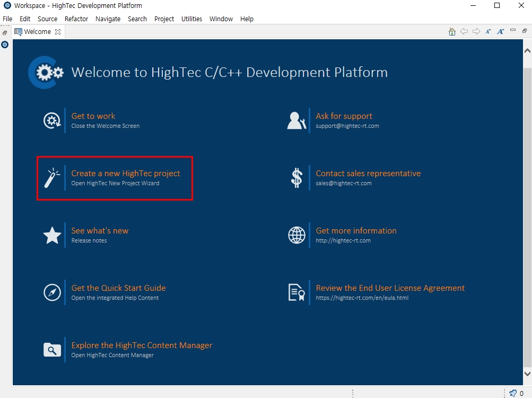Click the restore icon in left sidebar
This screenshot has width=532, height=398.
[x=5, y=33]
